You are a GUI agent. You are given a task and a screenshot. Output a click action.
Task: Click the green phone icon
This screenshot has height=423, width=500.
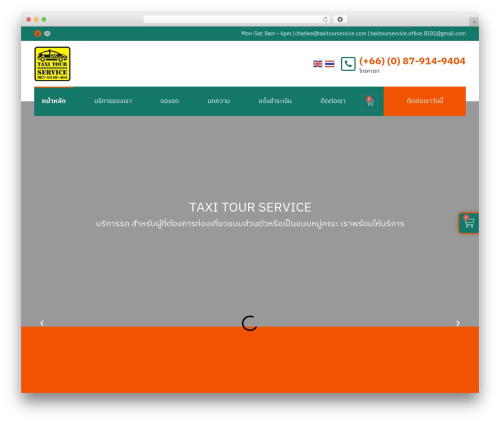point(348,64)
